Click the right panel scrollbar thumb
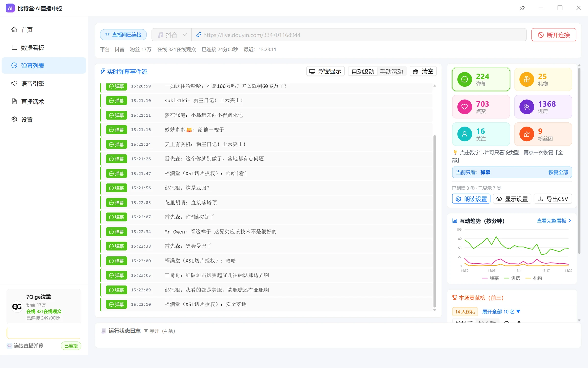The height and width of the screenshot is (368, 588). click(579, 161)
